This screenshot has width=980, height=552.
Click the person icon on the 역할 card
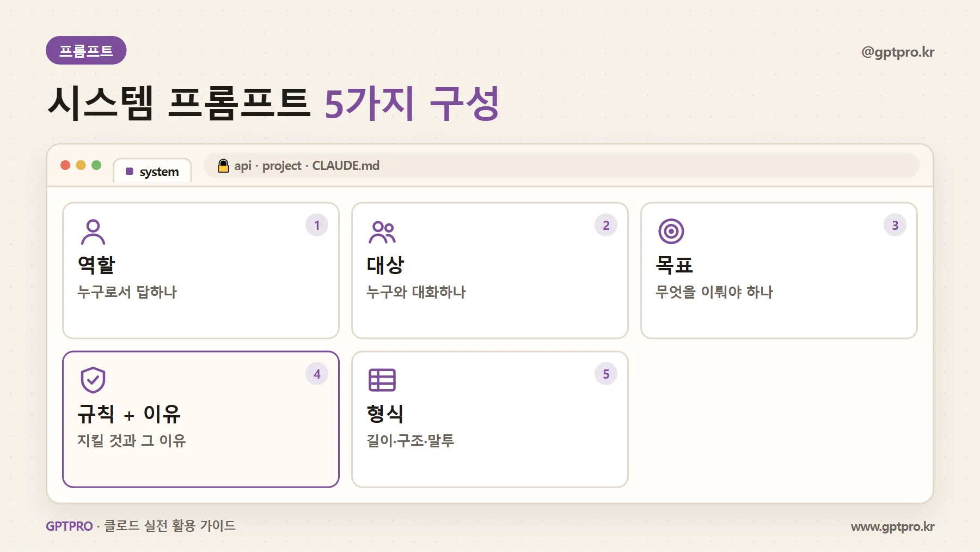(x=93, y=232)
